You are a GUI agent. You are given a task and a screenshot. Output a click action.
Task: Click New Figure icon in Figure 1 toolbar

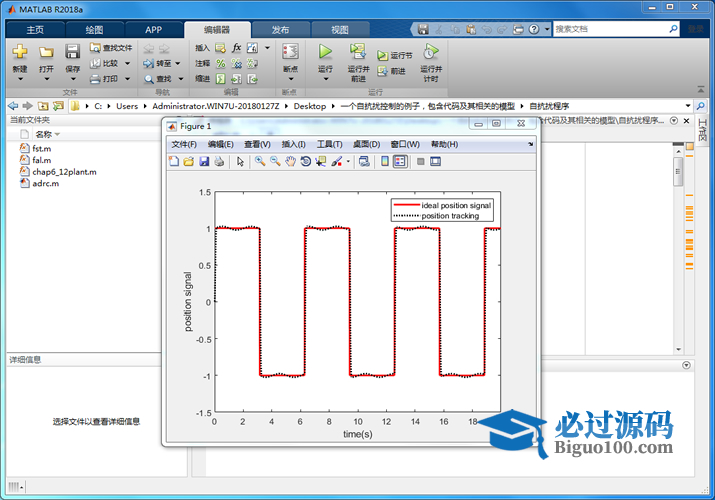point(174,161)
